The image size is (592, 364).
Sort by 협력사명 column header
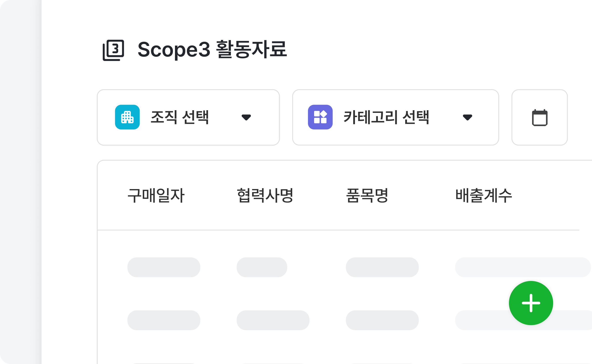(265, 195)
